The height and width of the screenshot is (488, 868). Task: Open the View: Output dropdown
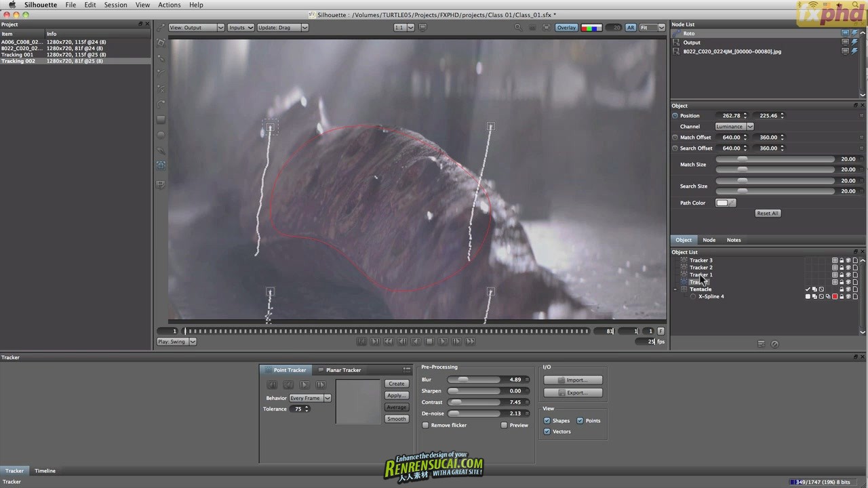(x=196, y=28)
